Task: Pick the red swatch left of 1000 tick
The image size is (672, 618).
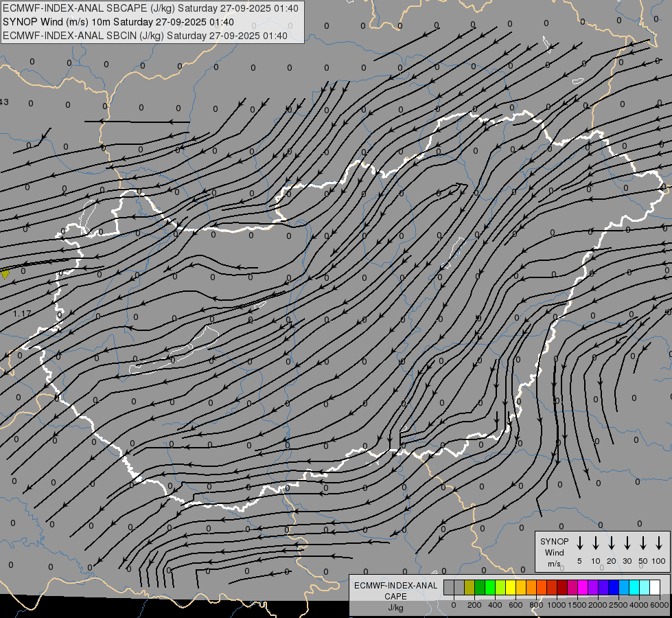Action: (x=552, y=587)
